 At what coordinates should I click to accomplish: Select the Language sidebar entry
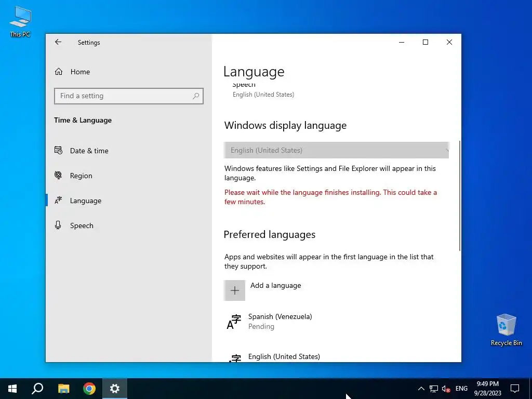pyautogui.click(x=129, y=201)
